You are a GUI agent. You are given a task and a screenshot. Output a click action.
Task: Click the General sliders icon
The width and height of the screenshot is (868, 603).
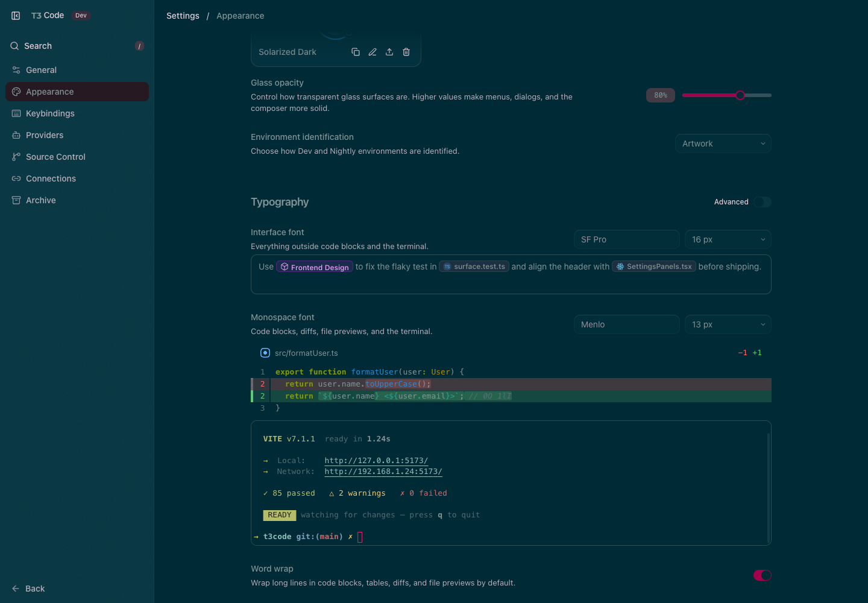16,70
